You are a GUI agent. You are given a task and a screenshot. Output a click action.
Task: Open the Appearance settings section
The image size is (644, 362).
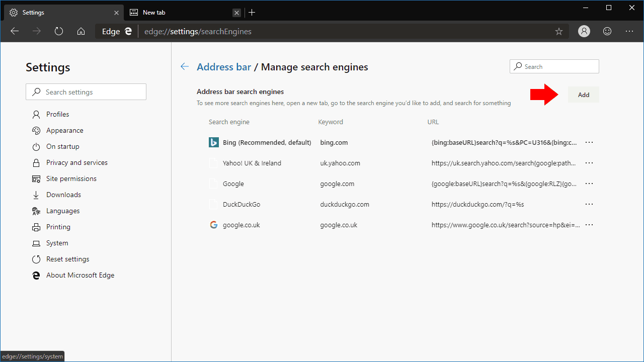[64, 130]
